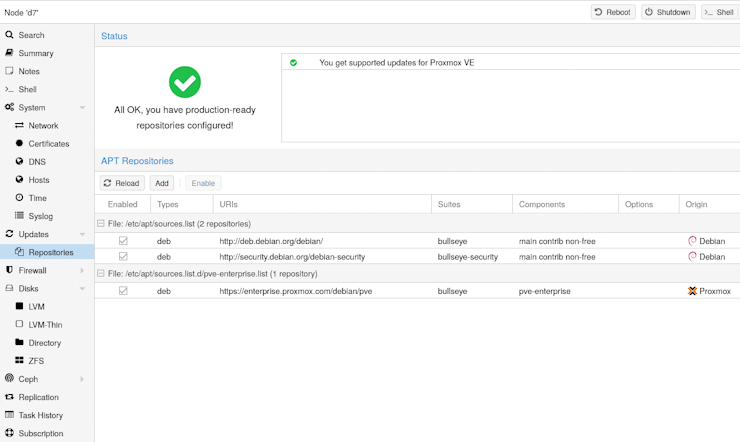Reload the APT repositories list
The image size is (740, 442).
pyautogui.click(x=122, y=183)
